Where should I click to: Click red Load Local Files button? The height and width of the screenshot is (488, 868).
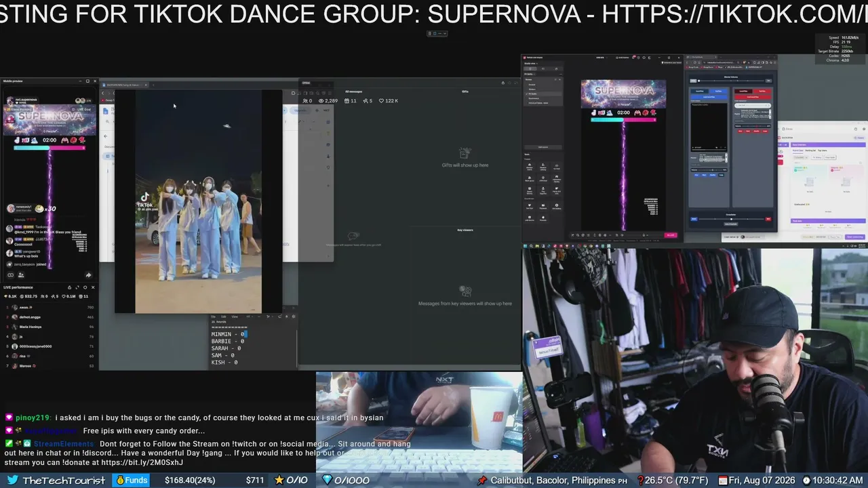click(x=753, y=97)
